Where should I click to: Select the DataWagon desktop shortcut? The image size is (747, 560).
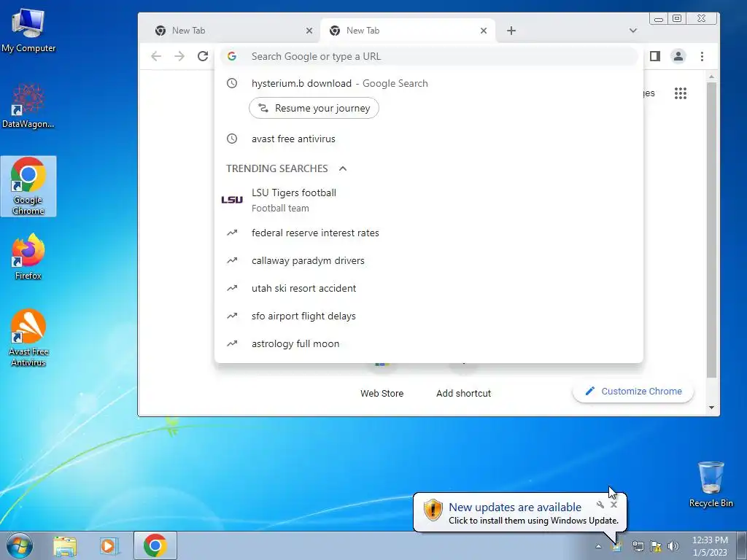(28, 106)
